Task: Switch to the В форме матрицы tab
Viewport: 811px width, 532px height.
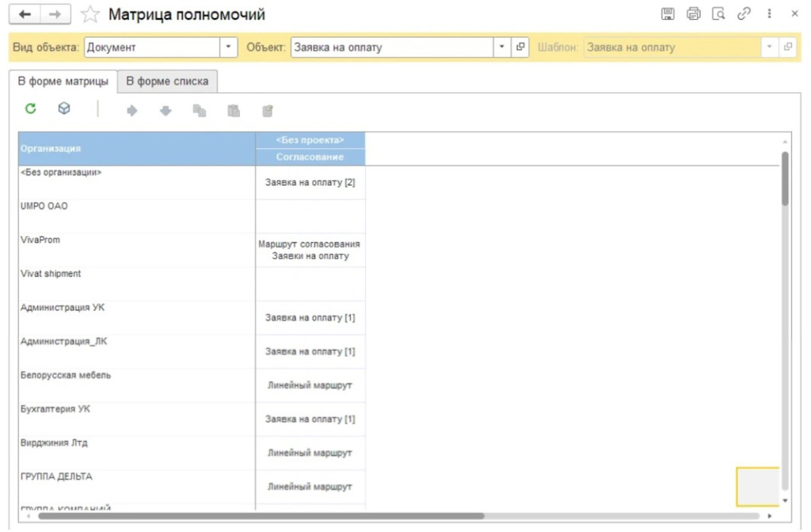Action: pyautogui.click(x=63, y=82)
